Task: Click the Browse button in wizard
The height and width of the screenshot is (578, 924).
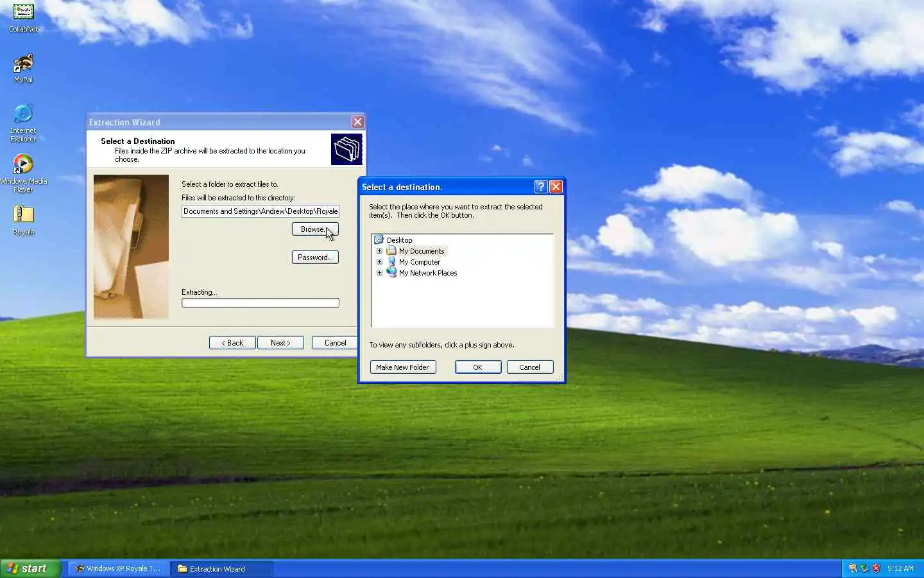Action: (315, 229)
